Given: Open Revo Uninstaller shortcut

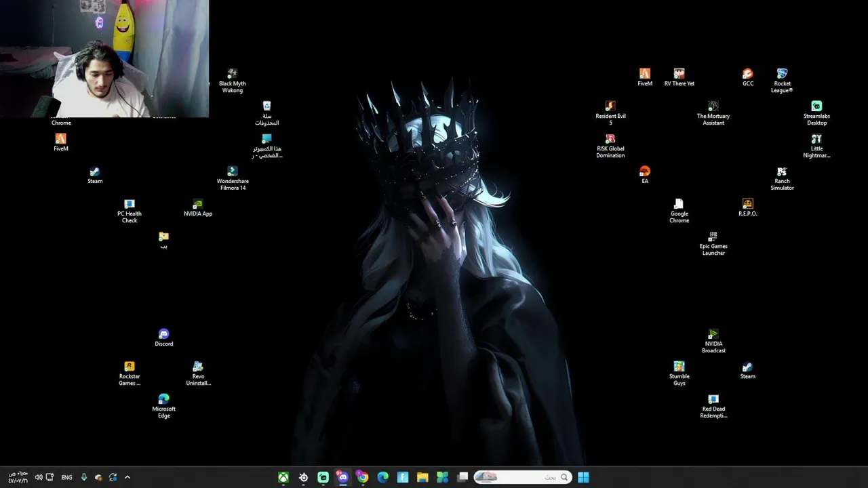Looking at the screenshot, I should pyautogui.click(x=198, y=373).
